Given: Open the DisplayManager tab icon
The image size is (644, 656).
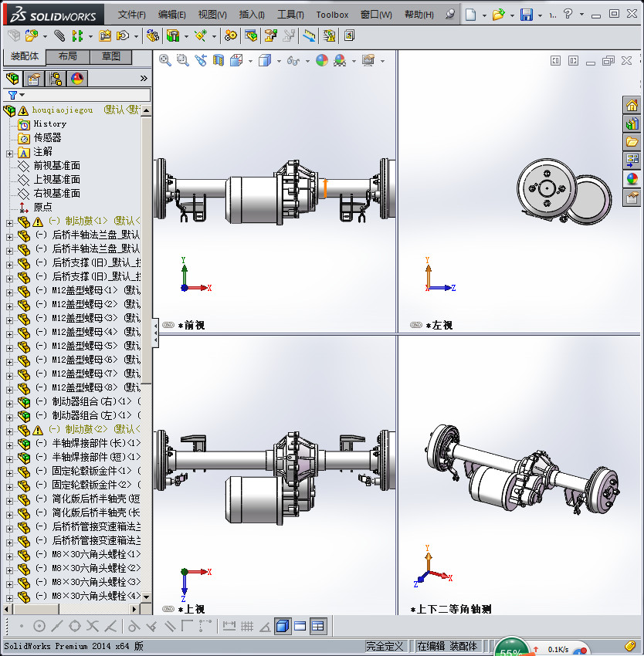Looking at the screenshot, I should click(x=77, y=79).
